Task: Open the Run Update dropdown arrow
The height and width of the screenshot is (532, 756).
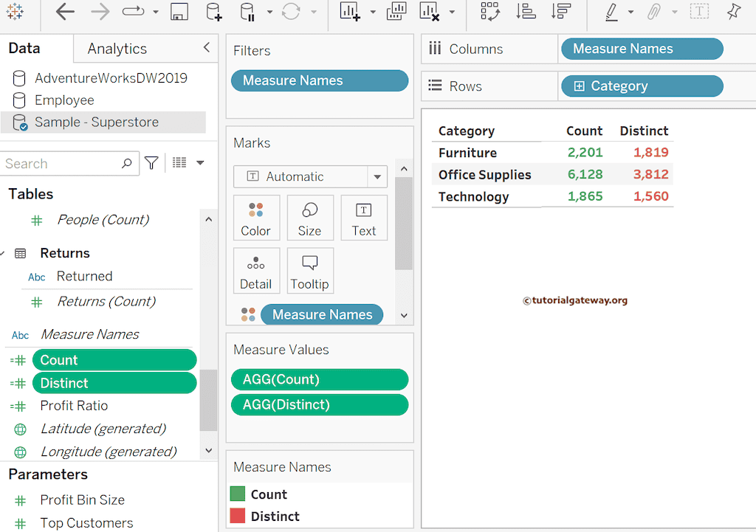Action: coord(313,12)
